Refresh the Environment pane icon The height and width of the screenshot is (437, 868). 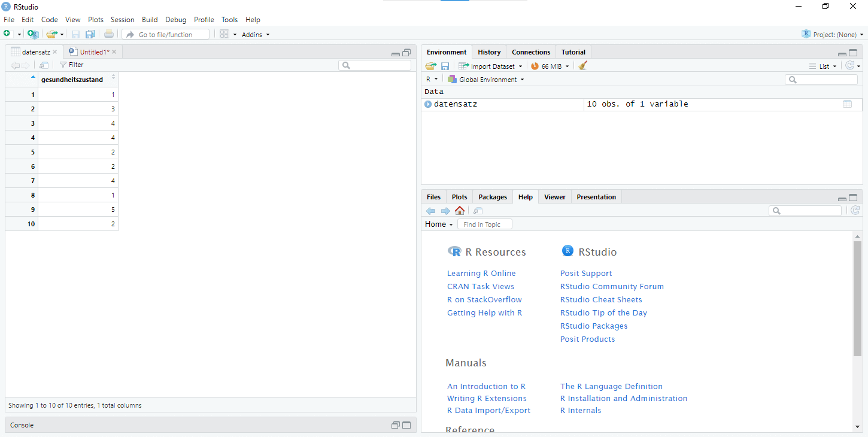850,66
